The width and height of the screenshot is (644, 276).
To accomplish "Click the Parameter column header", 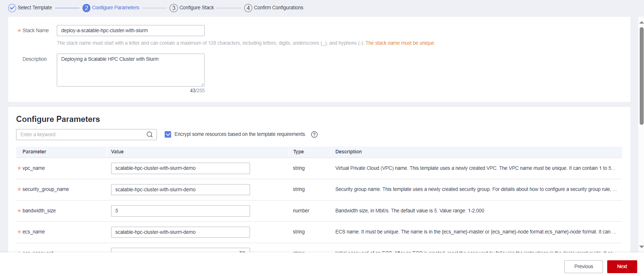I will click(34, 152).
